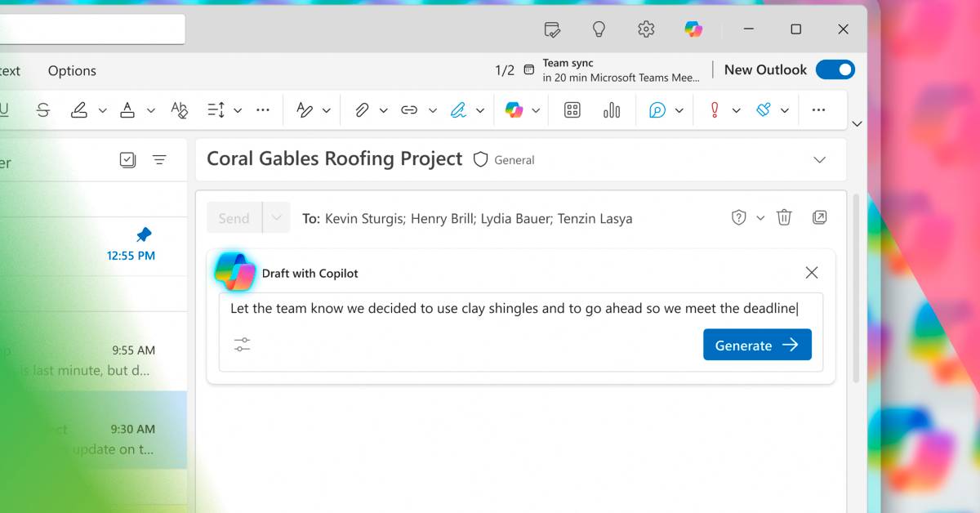The height and width of the screenshot is (513, 980).
Task: Click the insert link icon
Action: click(x=409, y=110)
